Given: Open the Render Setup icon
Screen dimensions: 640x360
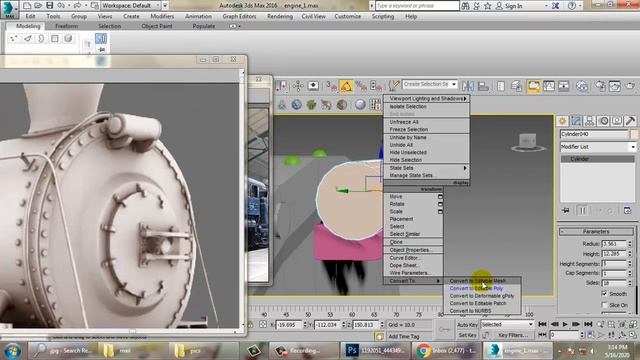Looking at the screenshot, I should click(x=600, y=86).
